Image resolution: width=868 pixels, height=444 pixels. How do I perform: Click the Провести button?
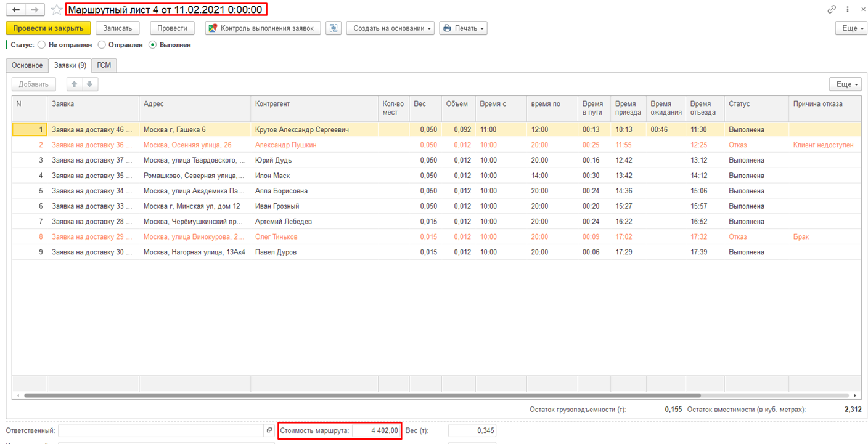coord(172,28)
